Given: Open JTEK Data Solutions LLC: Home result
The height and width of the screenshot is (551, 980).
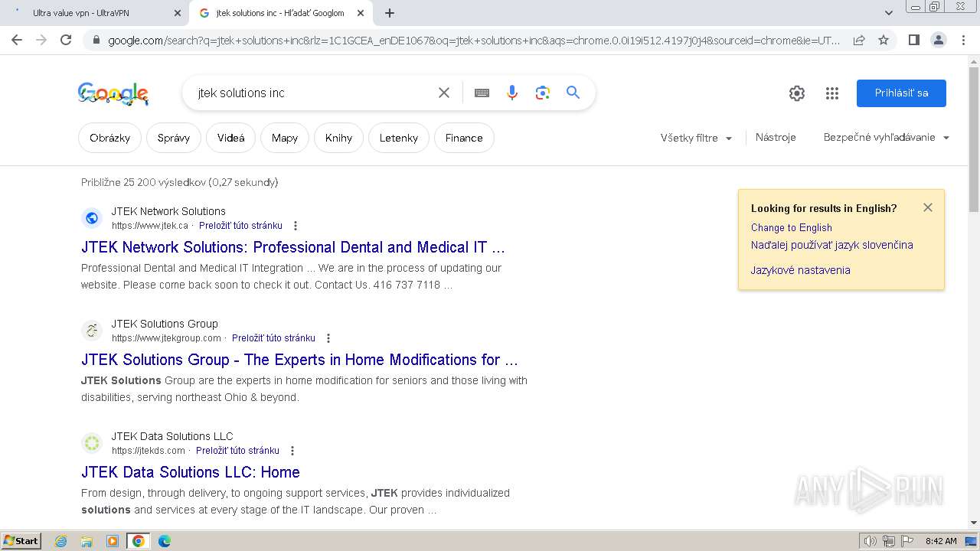Looking at the screenshot, I should [191, 472].
